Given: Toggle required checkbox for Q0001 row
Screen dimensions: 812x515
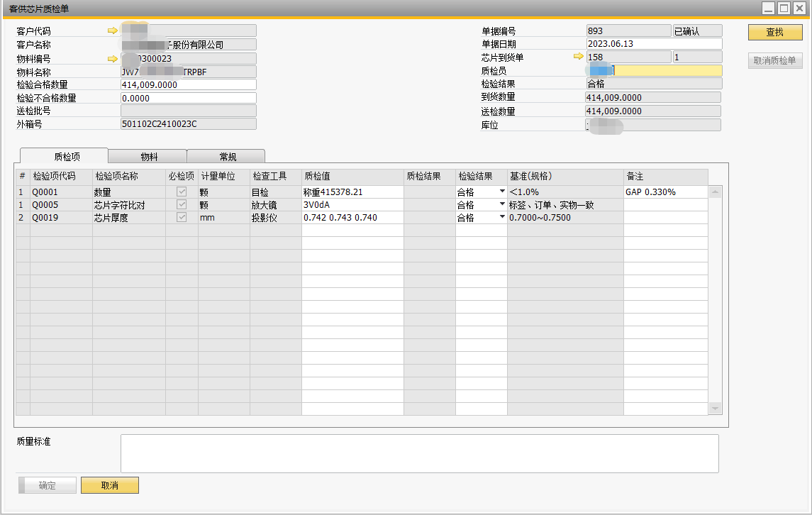Looking at the screenshot, I should (x=182, y=192).
